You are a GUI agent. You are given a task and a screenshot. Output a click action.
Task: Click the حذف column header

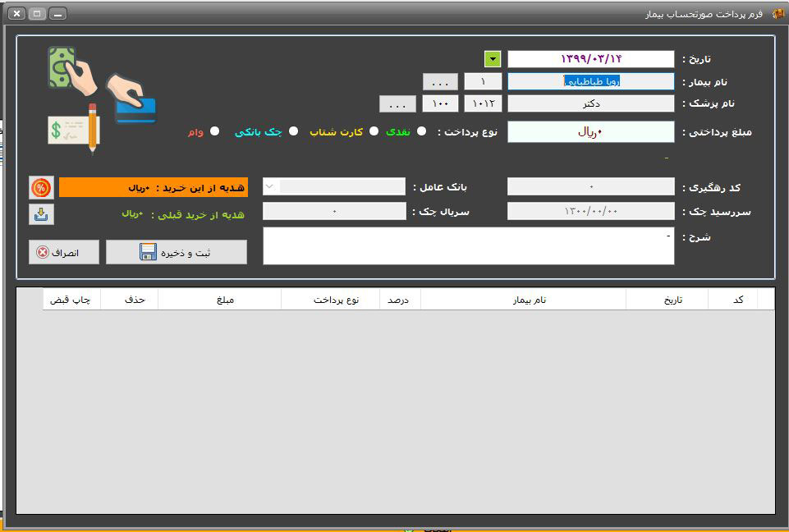click(130, 300)
